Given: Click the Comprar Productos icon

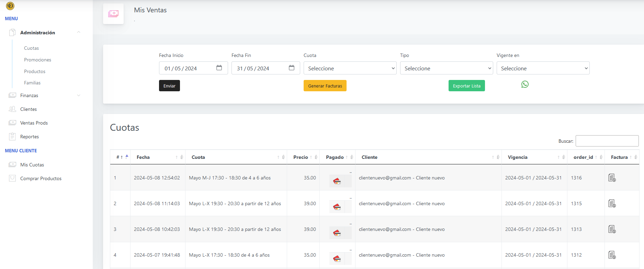Looking at the screenshot, I should coord(12,178).
